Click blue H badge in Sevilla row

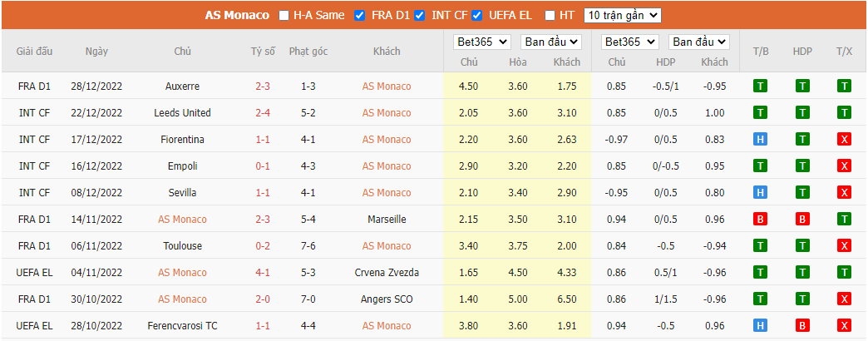[x=761, y=193]
